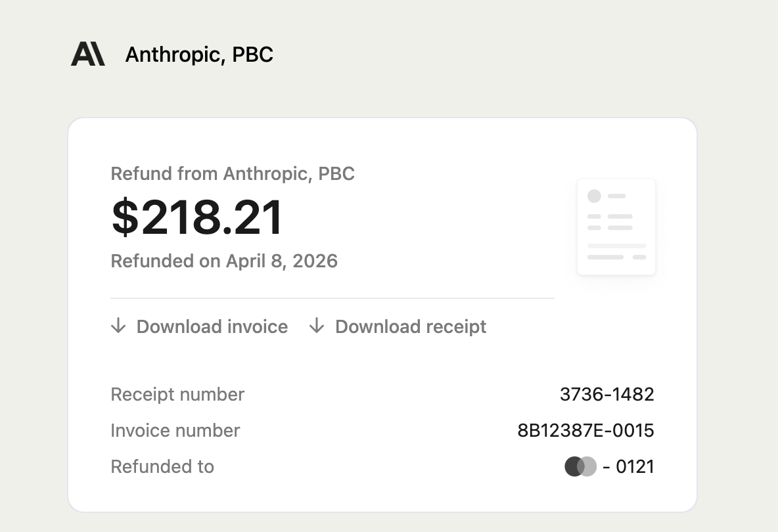Select receipt number 3736-1482

(606, 394)
